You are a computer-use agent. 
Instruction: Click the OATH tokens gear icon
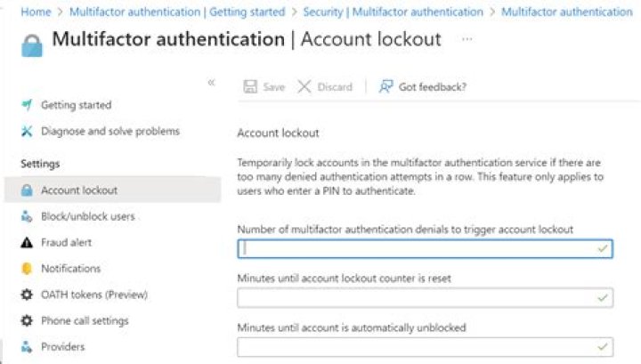tap(26, 295)
